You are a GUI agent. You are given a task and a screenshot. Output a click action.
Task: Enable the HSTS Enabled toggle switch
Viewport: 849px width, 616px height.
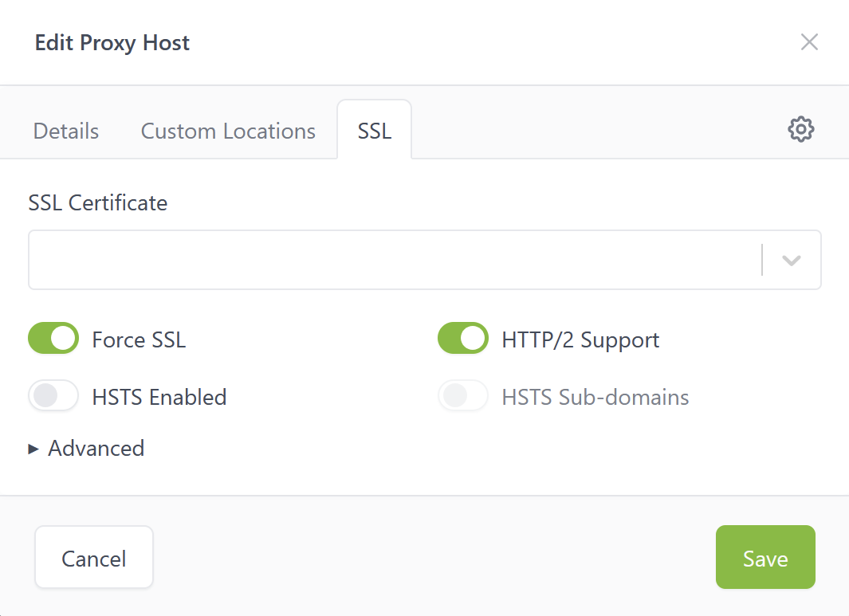[x=53, y=395]
